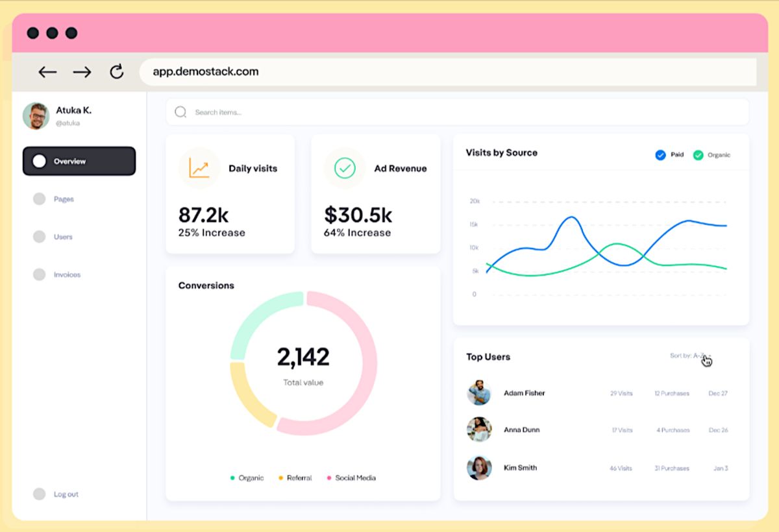
Task: Go back with the browser back arrow
Action: 47,72
